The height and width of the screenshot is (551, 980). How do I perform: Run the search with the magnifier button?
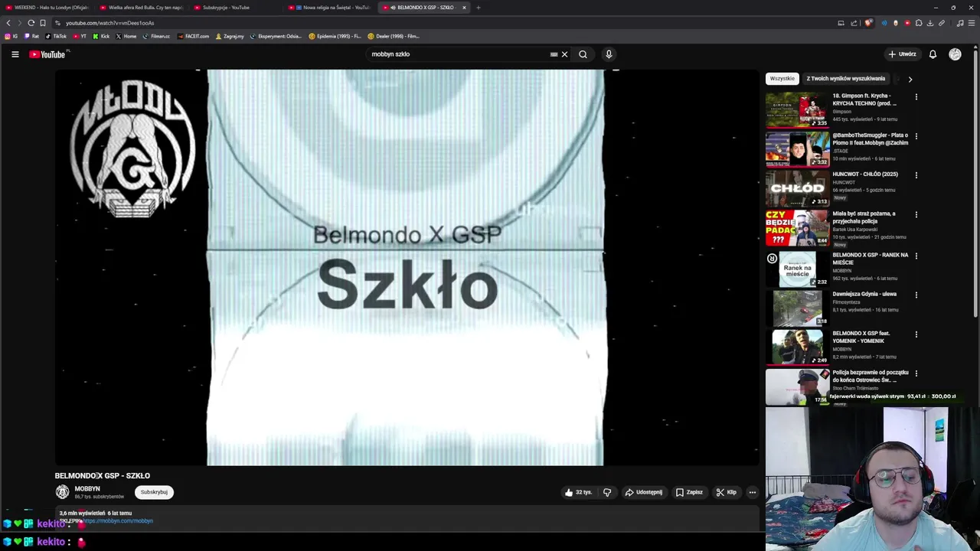tap(583, 54)
